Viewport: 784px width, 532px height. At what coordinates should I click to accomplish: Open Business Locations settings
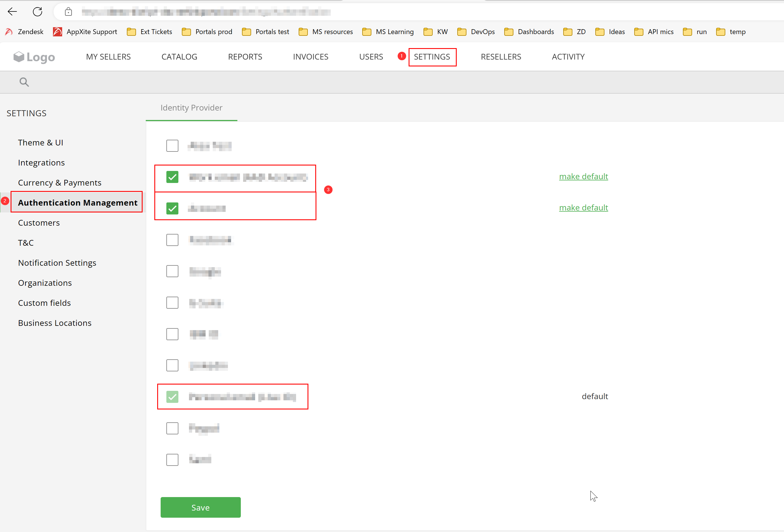click(x=55, y=323)
